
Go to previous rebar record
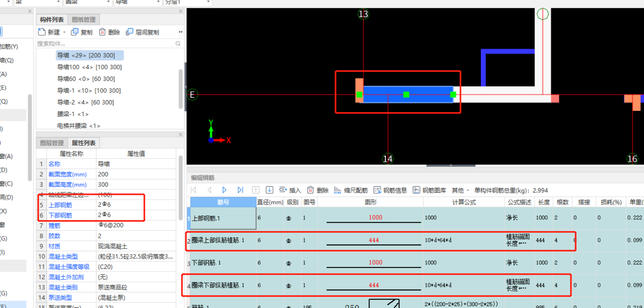pos(210,190)
